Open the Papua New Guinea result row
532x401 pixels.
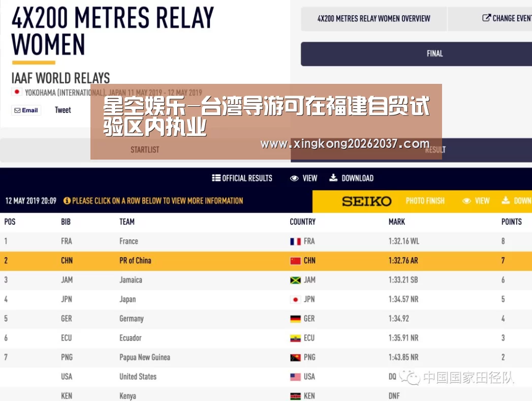266,357
